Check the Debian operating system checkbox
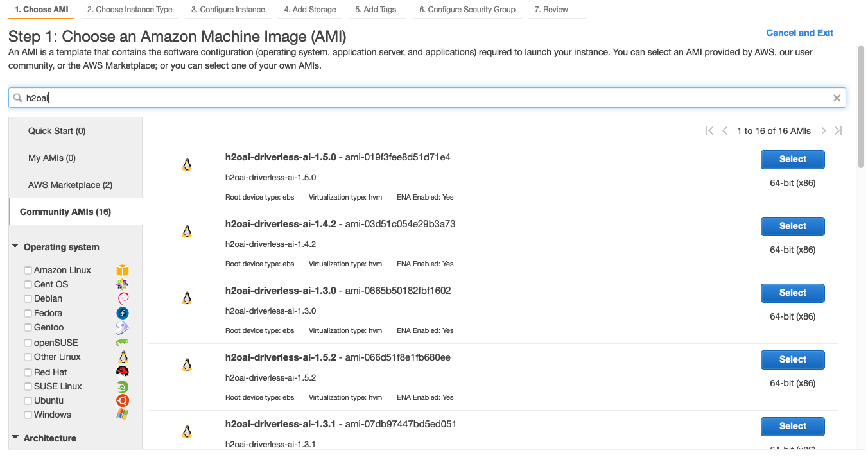This screenshot has width=868, height=462. click(x=28, y=298)
